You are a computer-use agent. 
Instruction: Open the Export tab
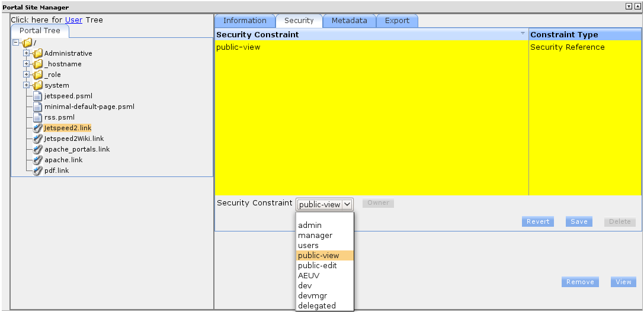(397, 21)
